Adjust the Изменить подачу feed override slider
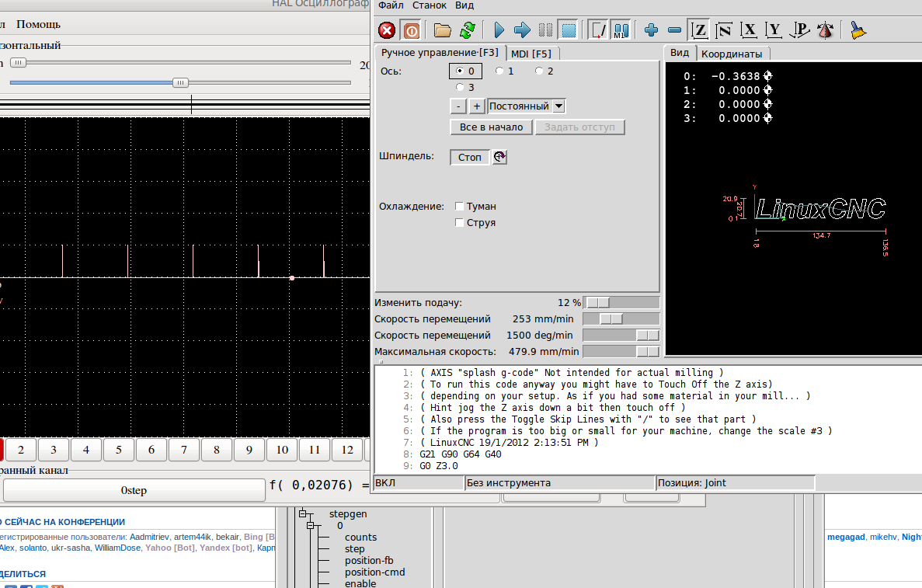Screen dimensions: 922x588 click(598, 302)
